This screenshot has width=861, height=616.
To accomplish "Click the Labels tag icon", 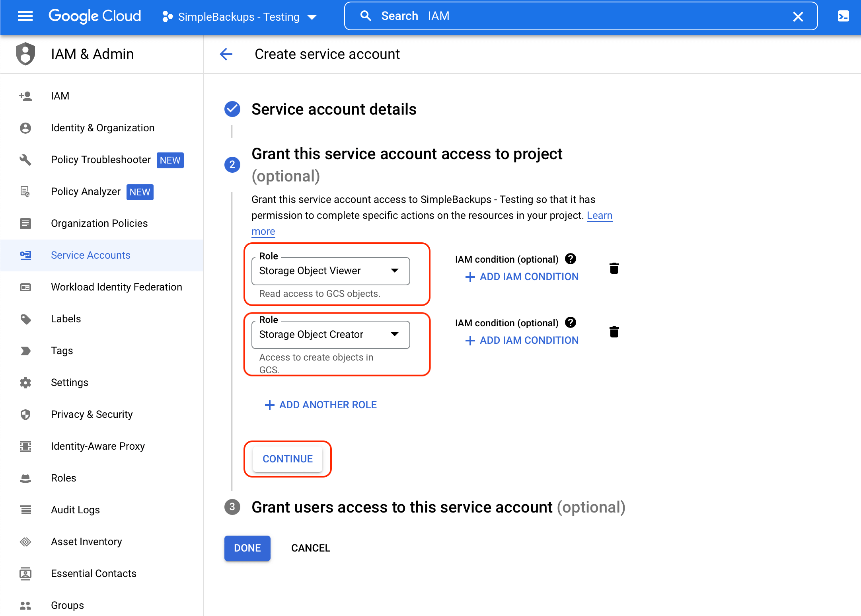I will click(25, 319).
